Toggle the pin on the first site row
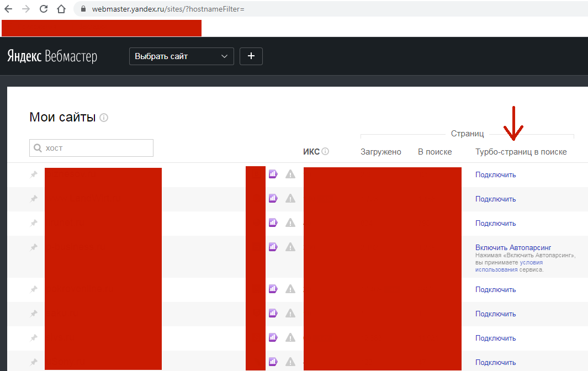 click(34, 174)
